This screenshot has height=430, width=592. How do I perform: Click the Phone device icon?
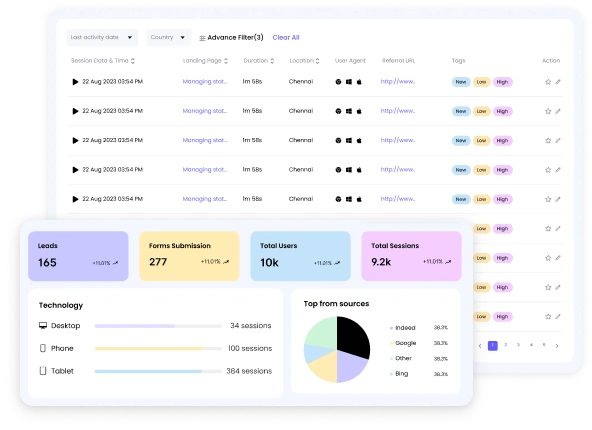(43, 348)
